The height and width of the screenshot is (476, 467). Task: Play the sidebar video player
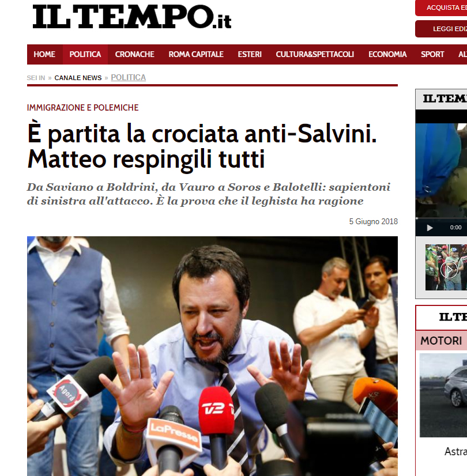click(x=430, y=228)
